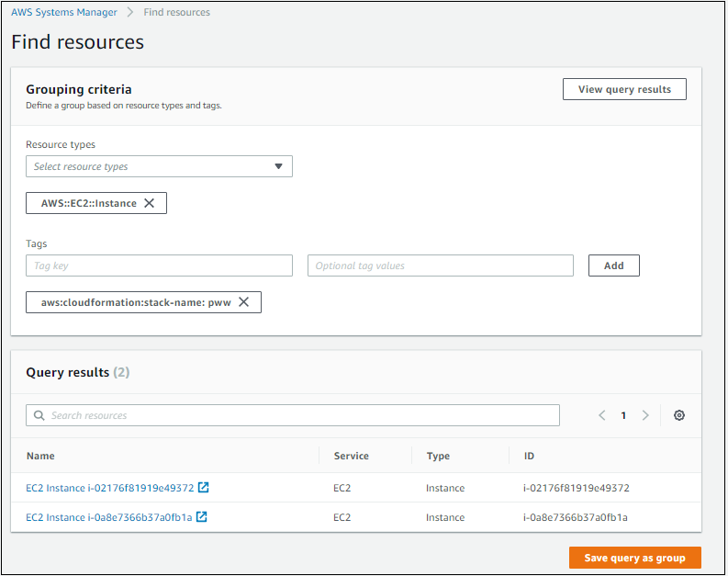Click the Grouping criteria heading
The height and width of the screenshot is (576, 728).
pos(79,89)
